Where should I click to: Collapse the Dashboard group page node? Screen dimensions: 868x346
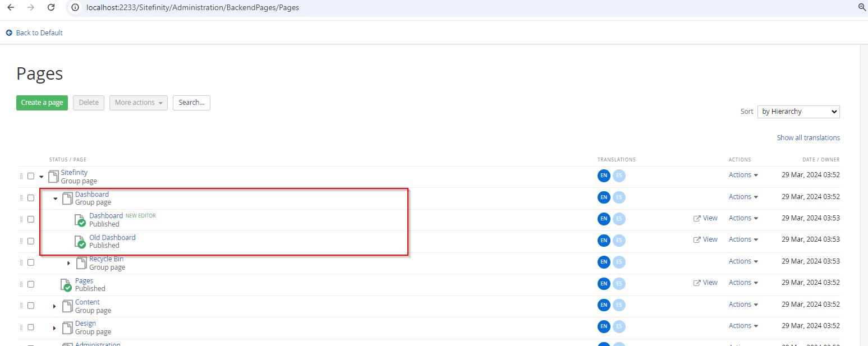click(x=55, y=199)
